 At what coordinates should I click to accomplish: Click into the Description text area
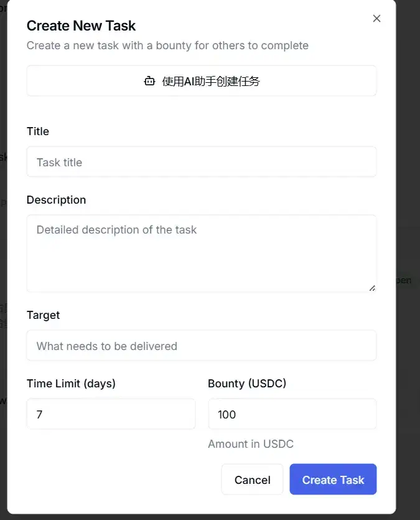coord(201,253)
